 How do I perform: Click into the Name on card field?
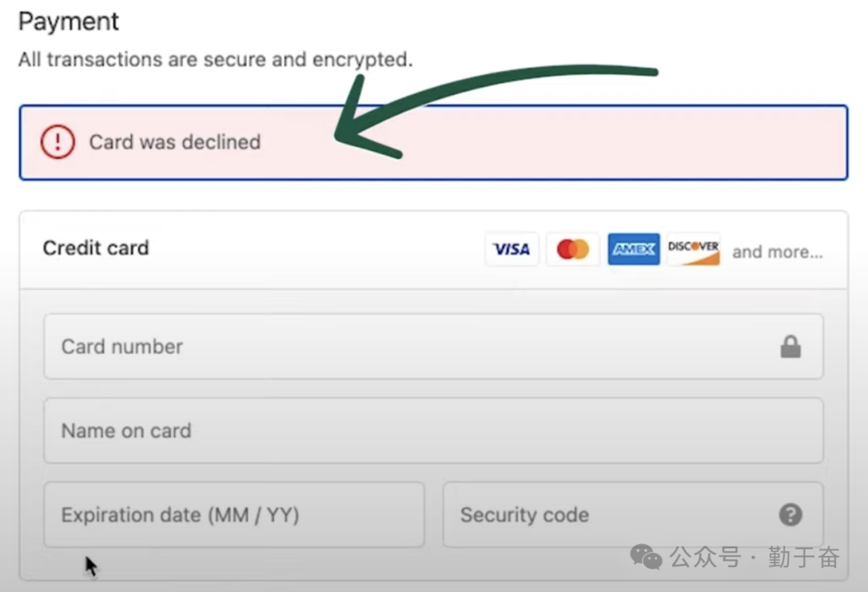402,431
